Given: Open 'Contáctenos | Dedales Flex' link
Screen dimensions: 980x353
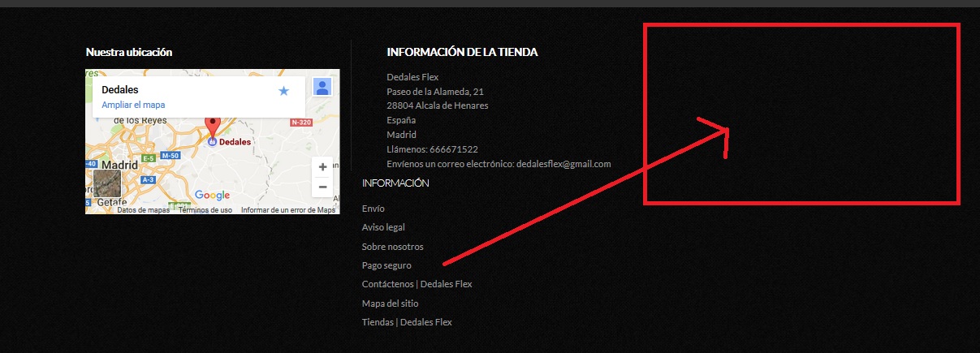Looking at the screenshot, I should coord(417,284).
